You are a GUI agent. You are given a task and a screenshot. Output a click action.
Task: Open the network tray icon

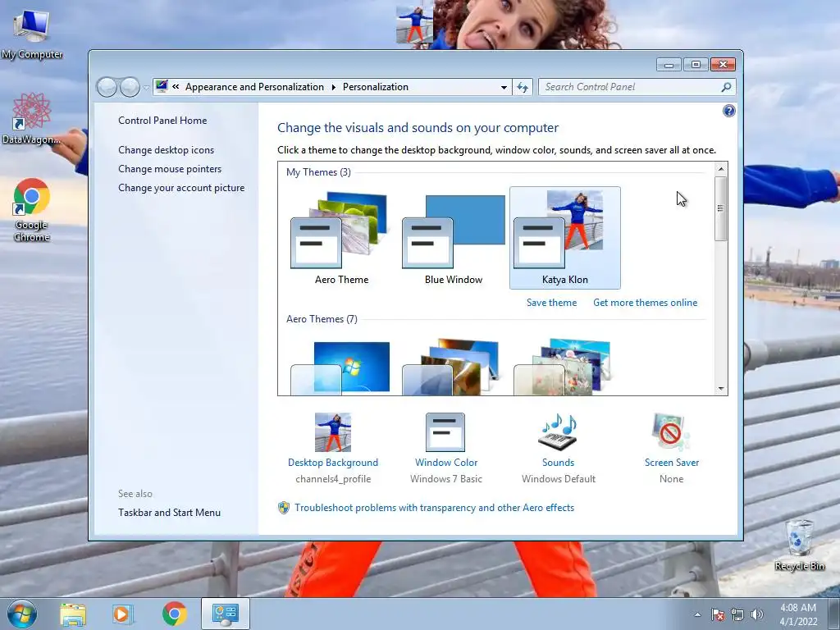[737, 614]
